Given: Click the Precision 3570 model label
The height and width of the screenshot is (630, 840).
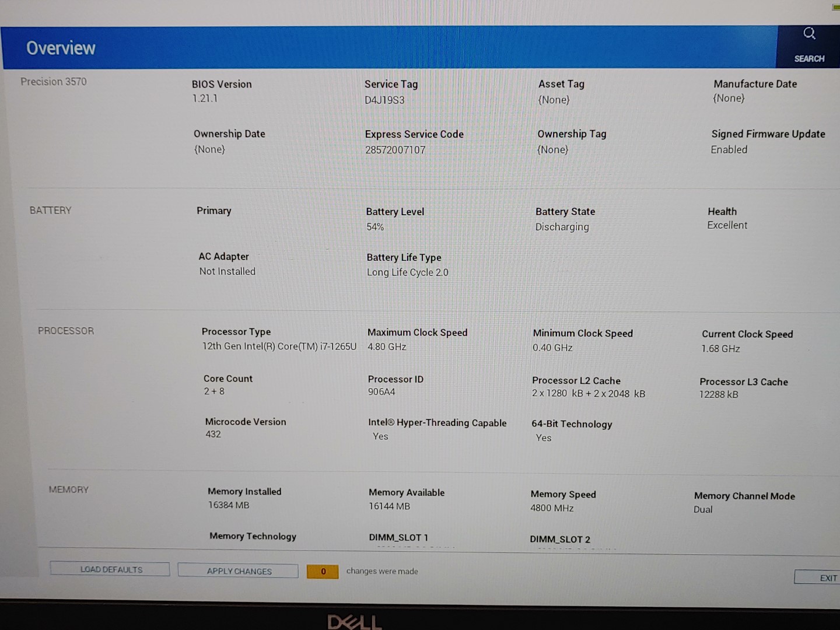Looking at the screenshot, I should coord(54,82).
